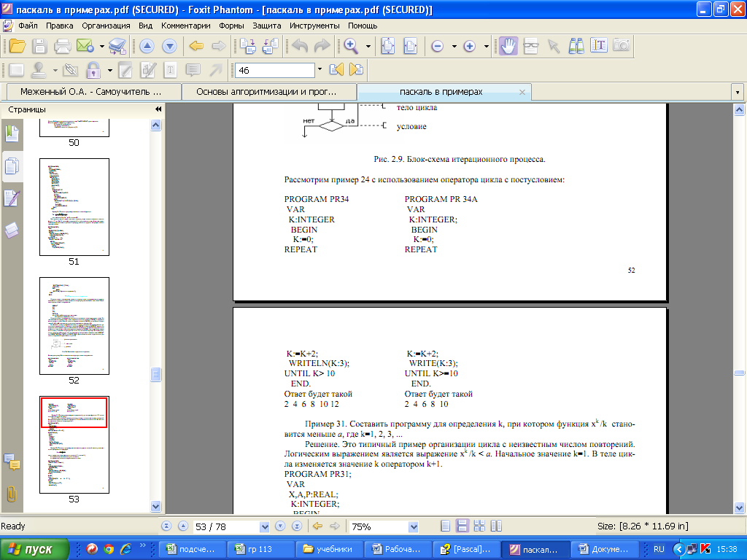This screenshot has height=560, width=747.
Task: Select the Select Text tool
Action: pyautogui.click(x=599, y=46)
